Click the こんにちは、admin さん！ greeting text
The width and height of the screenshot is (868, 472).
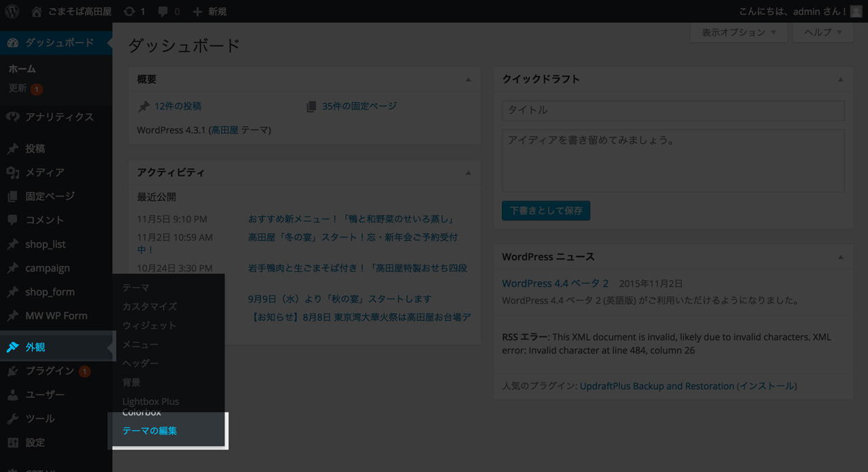click(x=794, y=12)
